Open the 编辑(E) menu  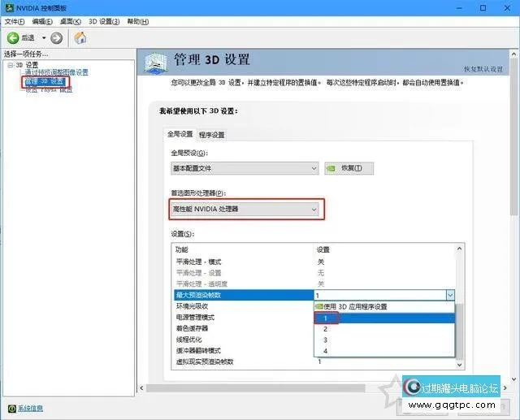(x=42, y=22)
